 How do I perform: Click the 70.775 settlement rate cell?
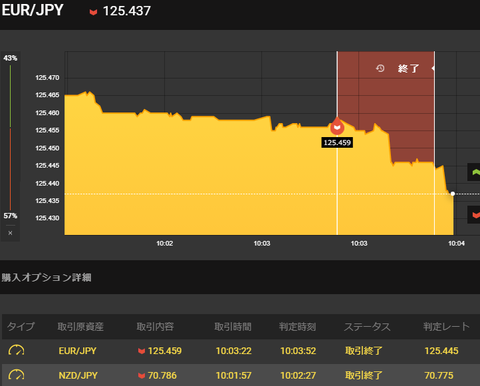pos(439,376)
